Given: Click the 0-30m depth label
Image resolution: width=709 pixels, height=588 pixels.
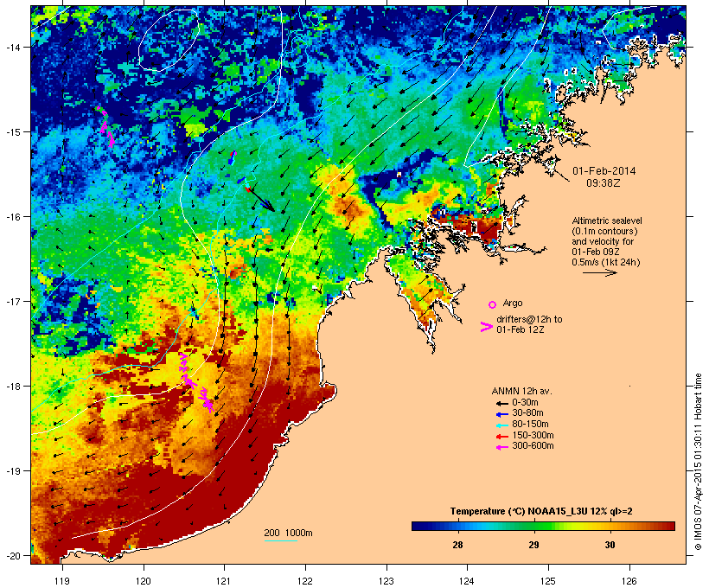Looking at the screenshot, I should [525, 403].
